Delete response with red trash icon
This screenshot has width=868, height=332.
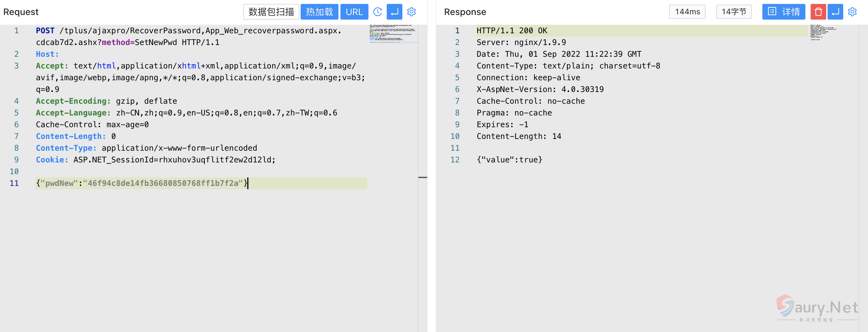point(818,12)
